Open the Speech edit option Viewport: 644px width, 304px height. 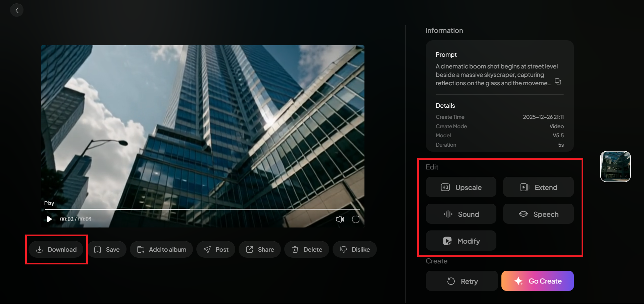pyautogui.click(x=538, y=214)
